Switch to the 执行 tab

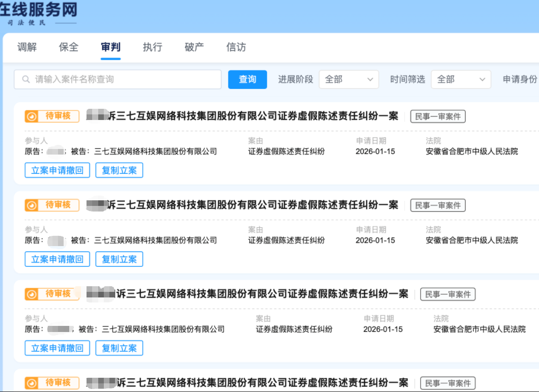pyautogui.click(x=152, y=47)
